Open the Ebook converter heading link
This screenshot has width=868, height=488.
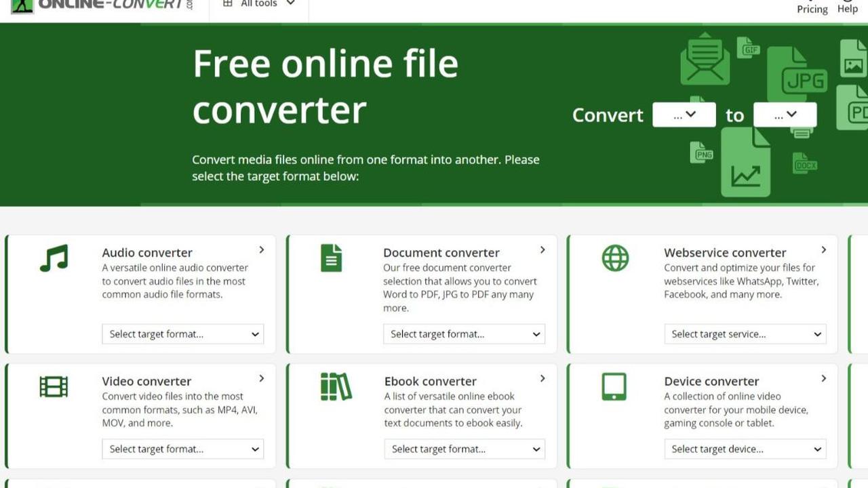tap(430, 381)
